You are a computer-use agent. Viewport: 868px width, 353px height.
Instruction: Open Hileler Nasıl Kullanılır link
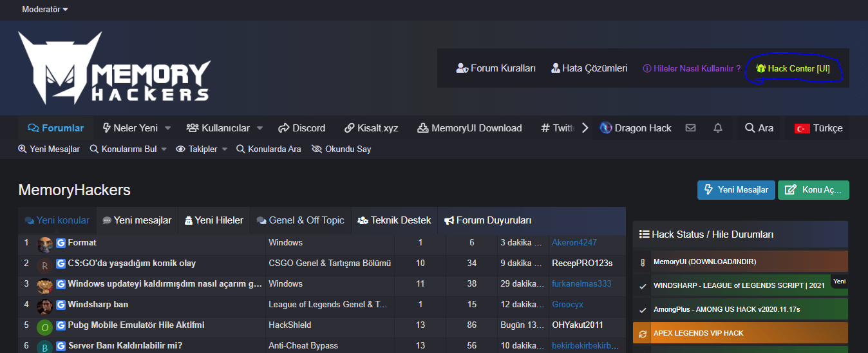tap(692, 68)
